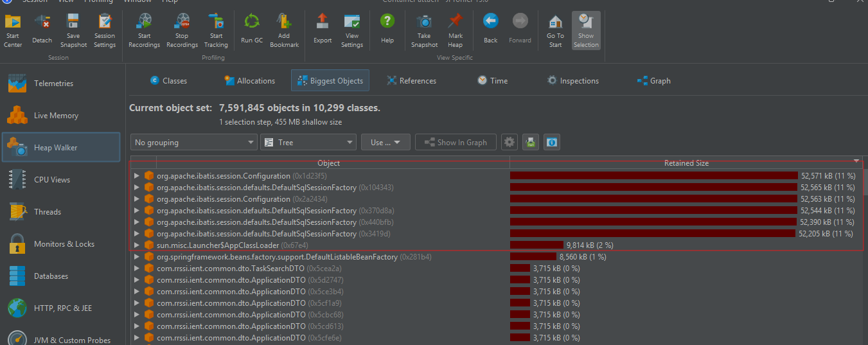The width and height of the screenshot is (868, 345).
Task: Open Session Settings
Action: (x=105, y=31)
